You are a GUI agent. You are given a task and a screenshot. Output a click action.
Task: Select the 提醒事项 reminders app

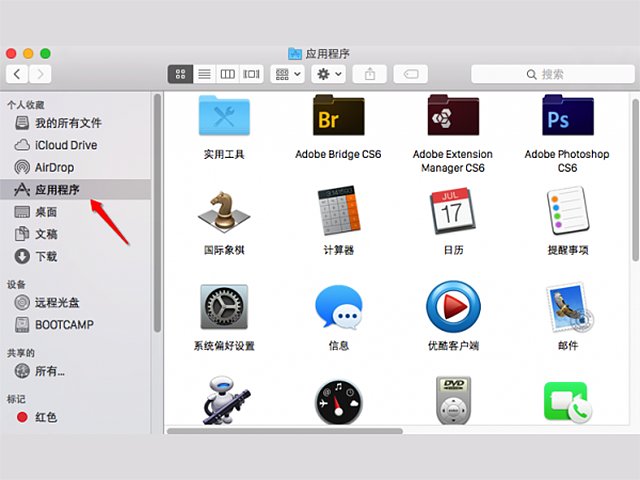click(568, 210)
